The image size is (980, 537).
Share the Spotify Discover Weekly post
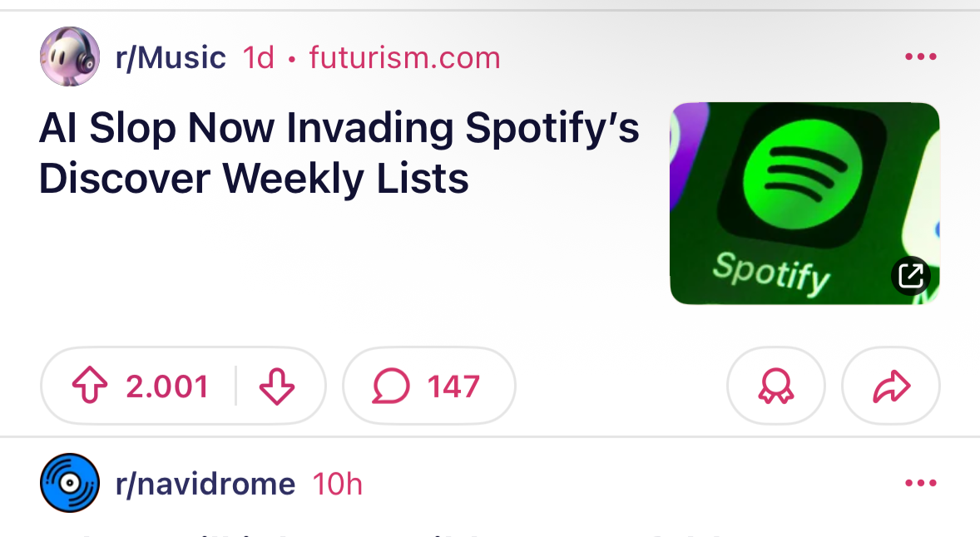pyautogui.click(x=891, y=387)
